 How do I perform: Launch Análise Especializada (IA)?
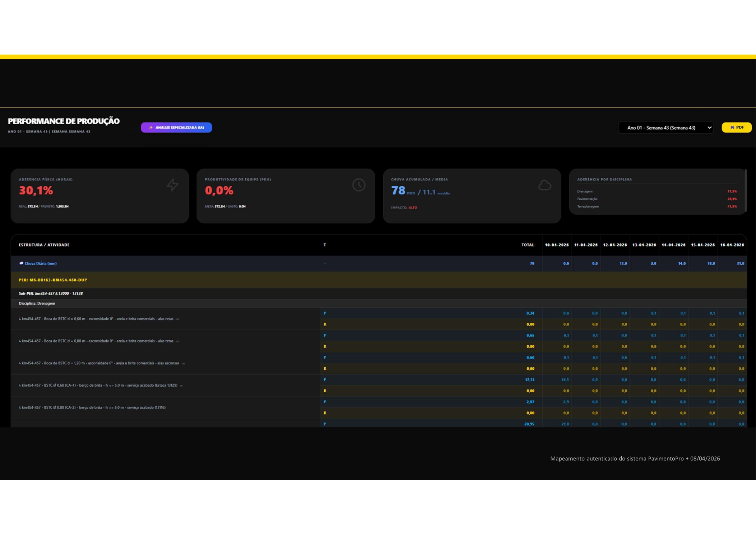tap(176, 128)
